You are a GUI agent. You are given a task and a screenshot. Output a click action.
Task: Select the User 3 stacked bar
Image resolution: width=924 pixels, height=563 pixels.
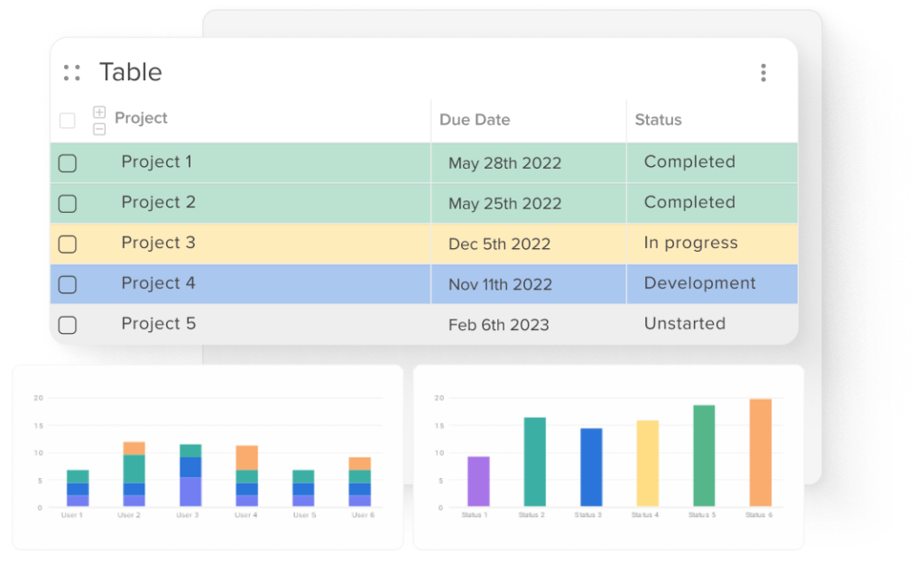[190, 475]
